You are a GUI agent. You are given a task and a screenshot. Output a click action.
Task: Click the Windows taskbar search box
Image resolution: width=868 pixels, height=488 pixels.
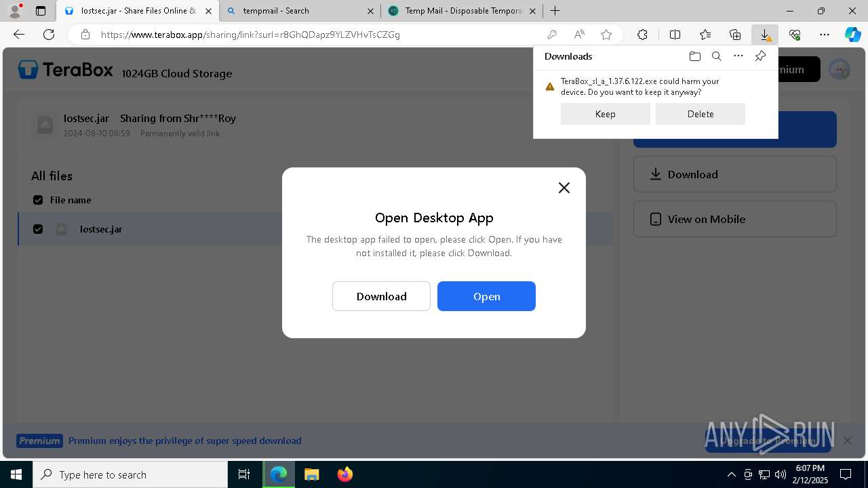(x=130, y=474)
